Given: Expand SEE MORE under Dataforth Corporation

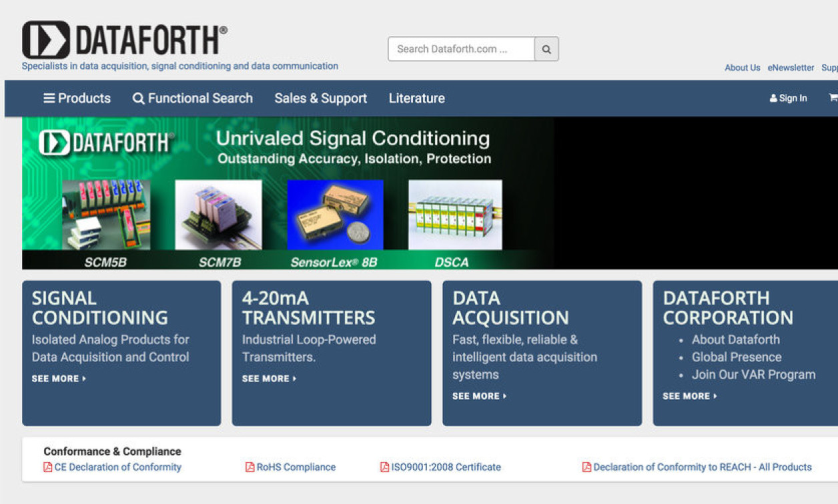Looking at the screenshot, I should click(x=689, y=395).
